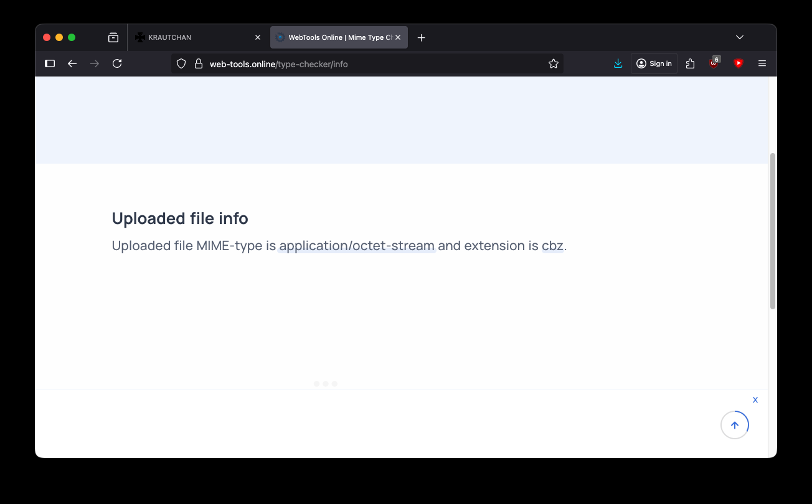Open the Firefox hamburger menu
Screen dimensions: 812x504
coord(762,63)
